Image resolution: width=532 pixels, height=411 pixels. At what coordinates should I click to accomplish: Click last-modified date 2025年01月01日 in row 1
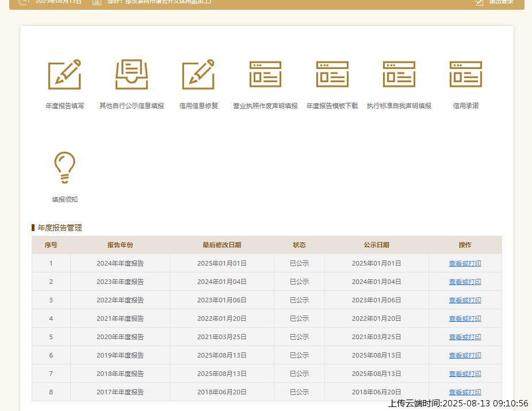point(222,263)
